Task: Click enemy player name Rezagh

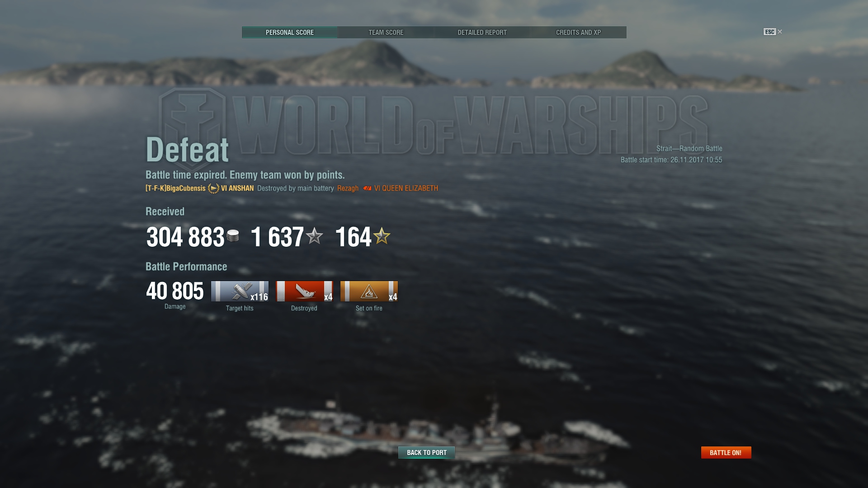Action: tap(348, 188)
